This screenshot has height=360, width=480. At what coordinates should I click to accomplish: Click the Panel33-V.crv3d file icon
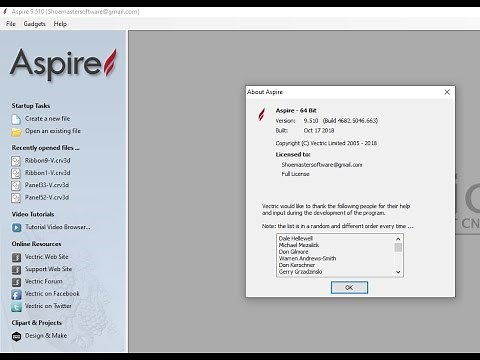click(x=16, y=186)
